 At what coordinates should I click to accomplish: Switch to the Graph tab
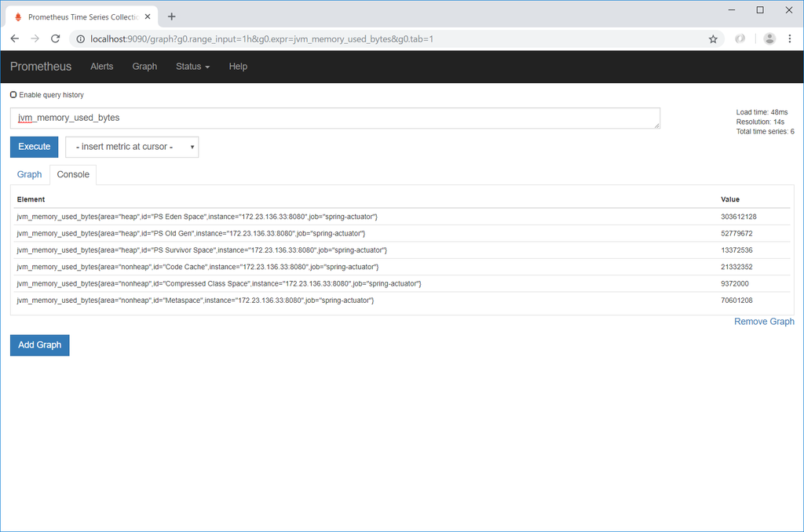[x=29, y=174]
